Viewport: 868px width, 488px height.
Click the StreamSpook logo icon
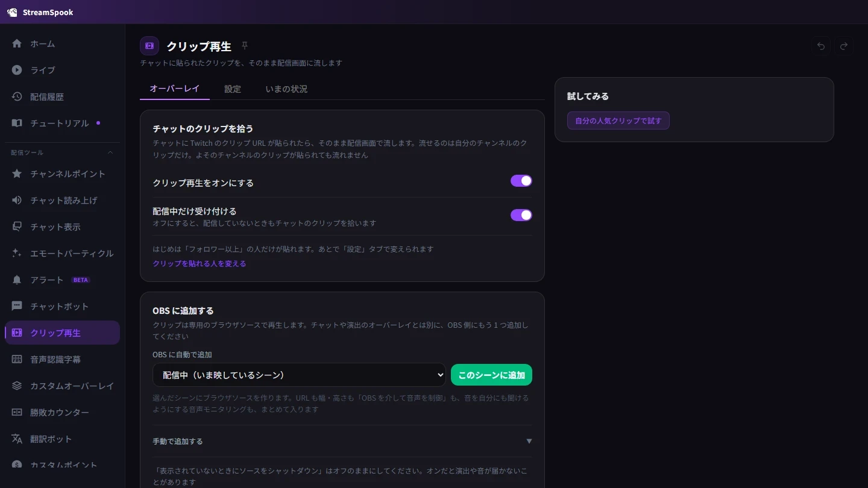click(x=12, y=12)
